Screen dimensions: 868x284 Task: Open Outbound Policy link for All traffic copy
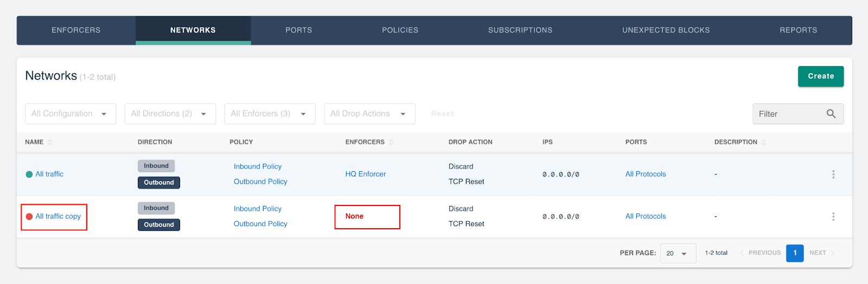coord(260,224)
